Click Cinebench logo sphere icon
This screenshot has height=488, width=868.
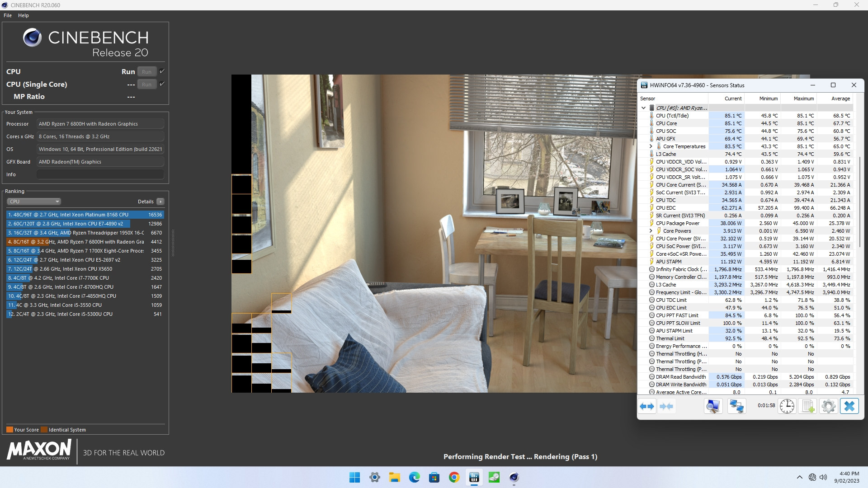coord(32,38)
